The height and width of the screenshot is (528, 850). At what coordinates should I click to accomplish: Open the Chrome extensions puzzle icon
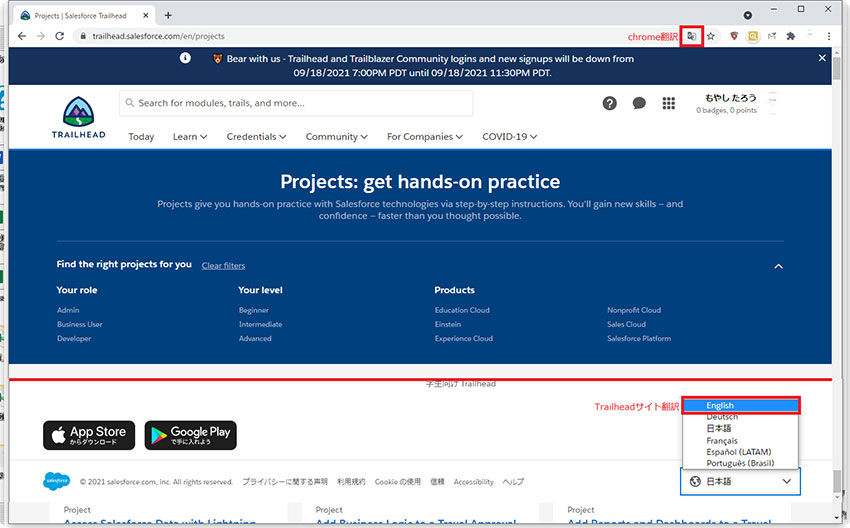point(791,36)
